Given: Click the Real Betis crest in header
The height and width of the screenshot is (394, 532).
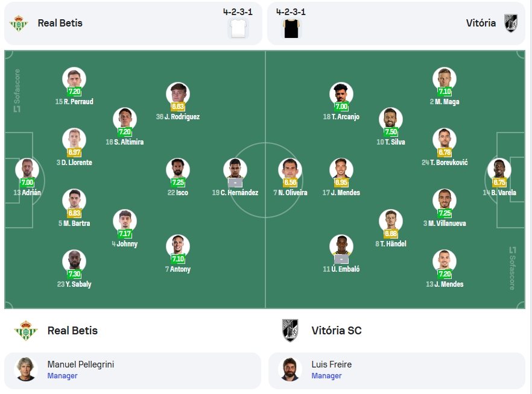Looking at the screenshot, I should (19, 23).
